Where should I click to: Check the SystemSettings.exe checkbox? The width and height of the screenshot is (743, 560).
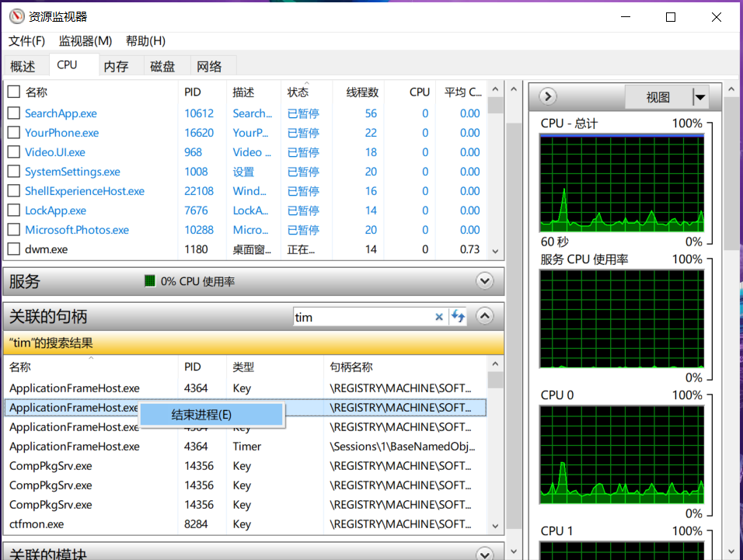pos(14,172)
